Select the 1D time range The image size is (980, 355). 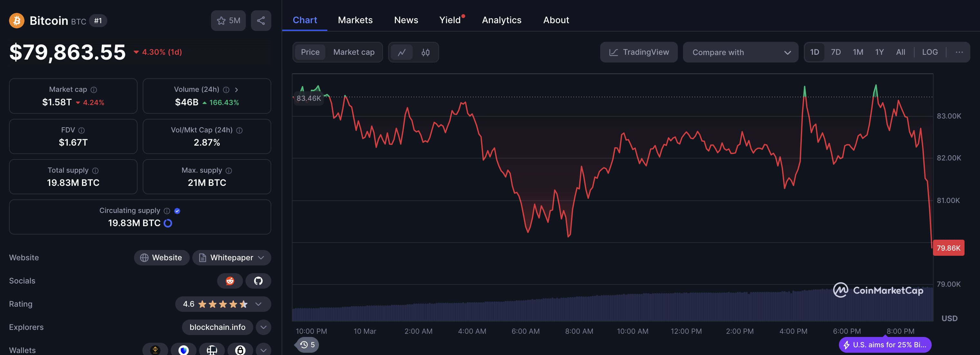(x=814, y=52)
